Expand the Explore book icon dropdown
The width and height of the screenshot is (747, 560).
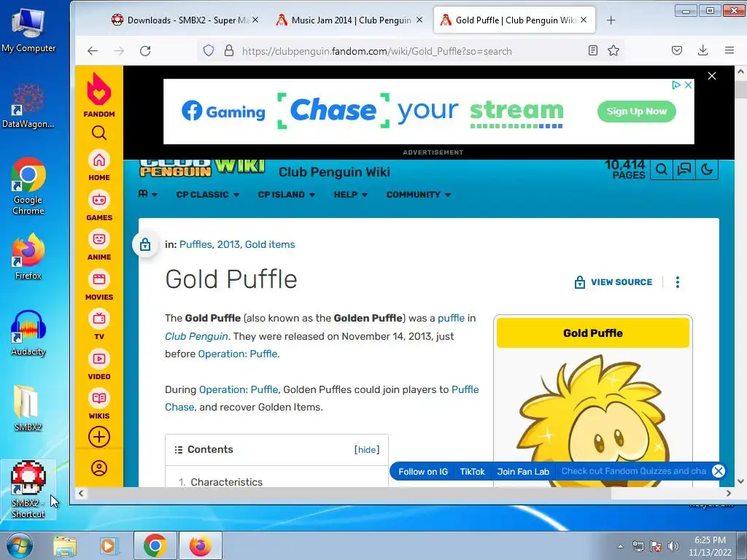[147, 194]
